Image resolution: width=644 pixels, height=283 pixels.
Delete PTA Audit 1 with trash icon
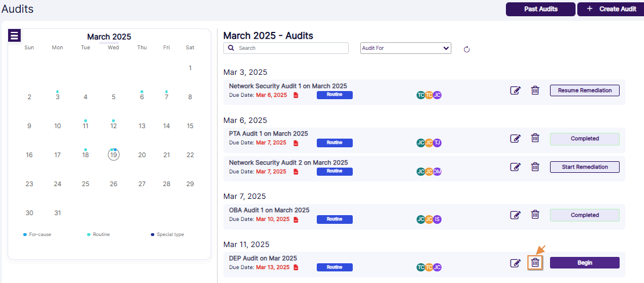click(535, 139)
